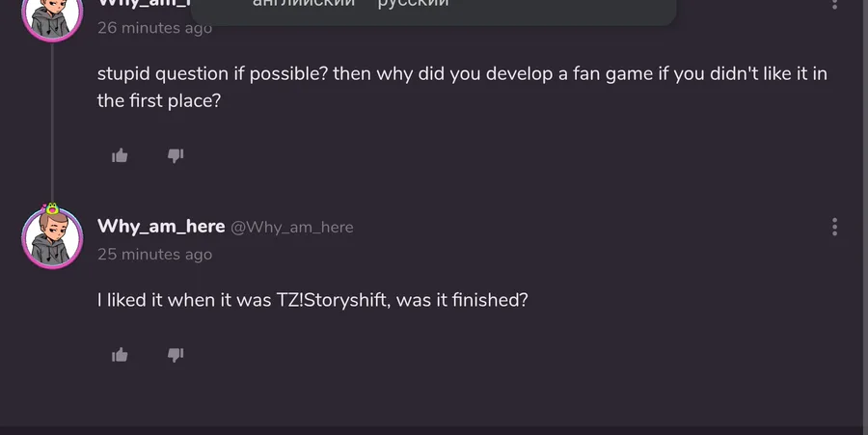This screenshot has width=868, height=435.
Task: Collapse the reply thread via the vertical line
Action: tap(52, 122)
